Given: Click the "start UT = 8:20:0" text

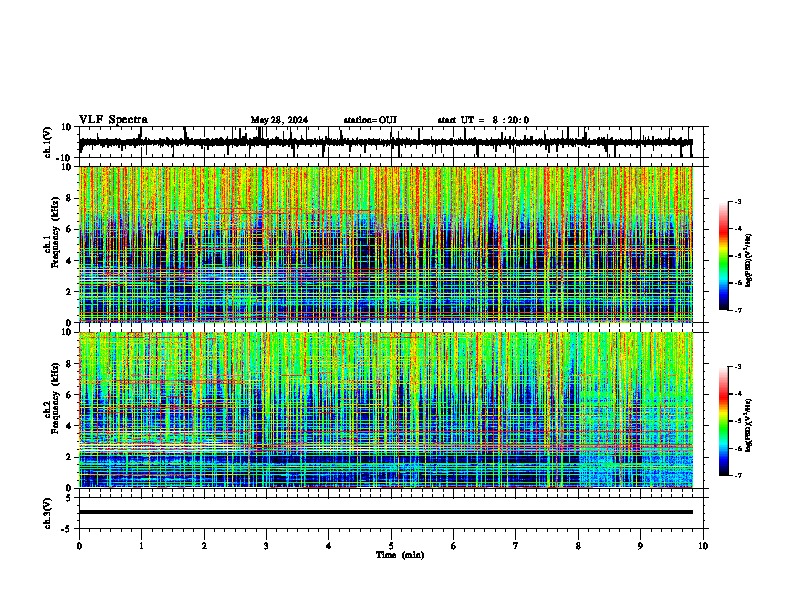Looking at the screenshot, I should [x=483, y=120].
